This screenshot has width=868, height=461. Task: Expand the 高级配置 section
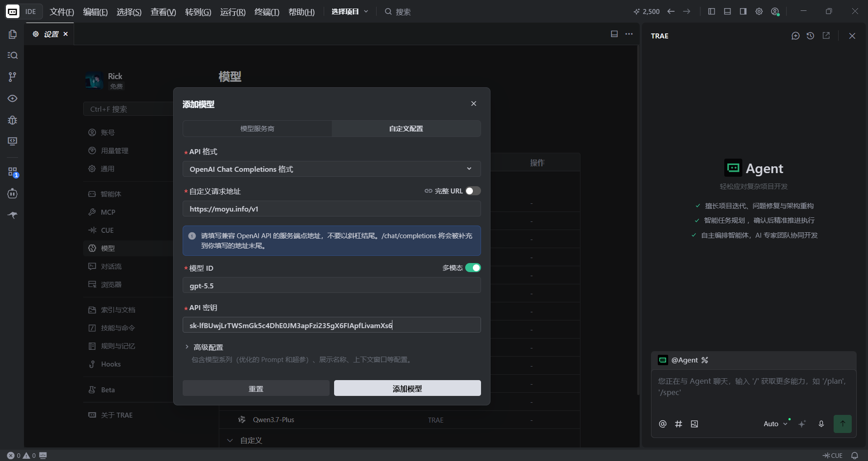[204, 347]
